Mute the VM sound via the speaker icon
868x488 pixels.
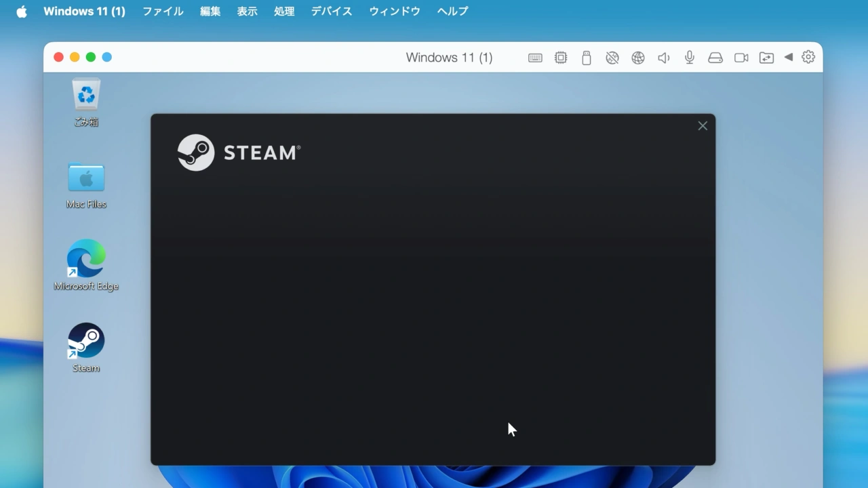[x=663, y=58]
